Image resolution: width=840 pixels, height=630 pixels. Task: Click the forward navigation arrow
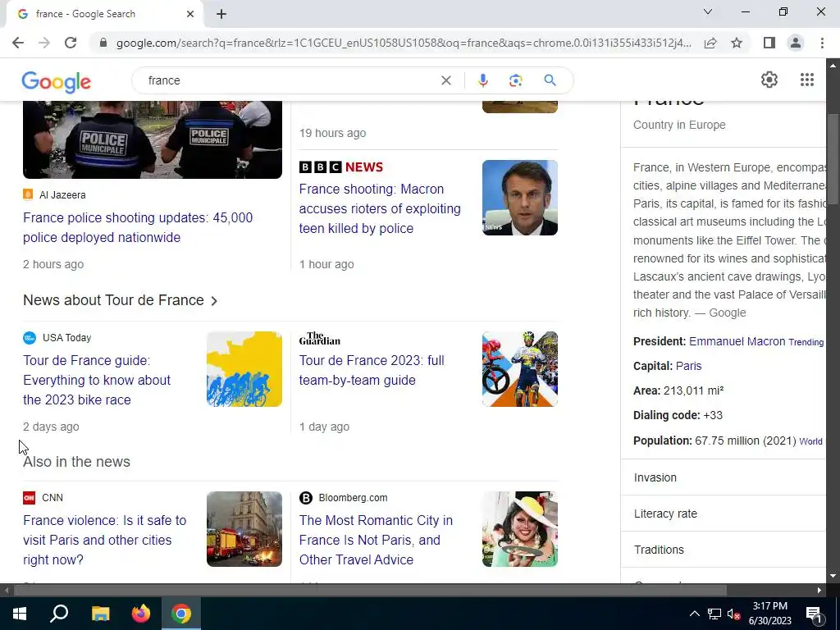[x=44, y=43]
